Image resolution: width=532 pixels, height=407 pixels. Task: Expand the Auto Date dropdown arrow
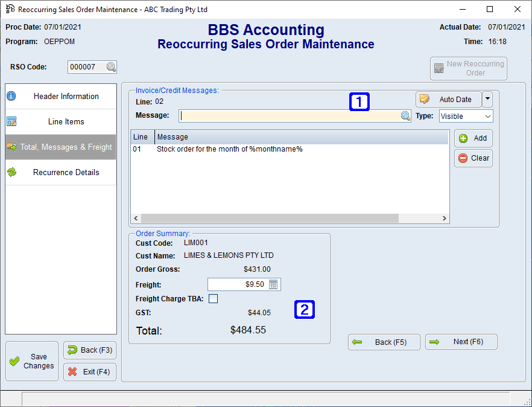pyautogui.click(x=488, y=99)
